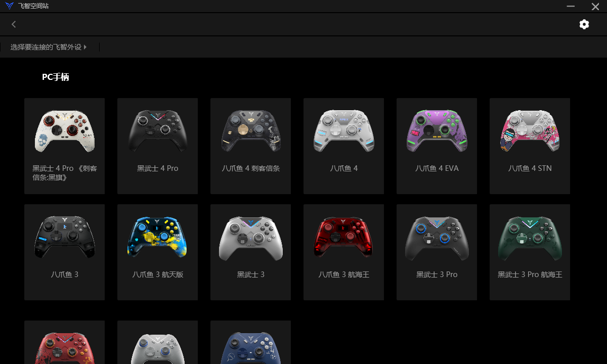607x364 pixels.
Task: Select the red controller in bottom row
Action: coord(64,342)
